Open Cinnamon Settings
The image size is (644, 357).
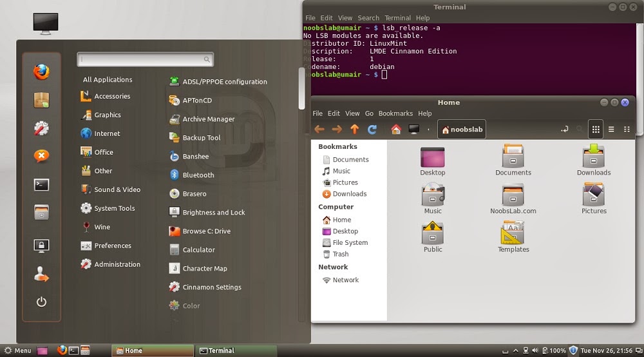click(205, 287)
